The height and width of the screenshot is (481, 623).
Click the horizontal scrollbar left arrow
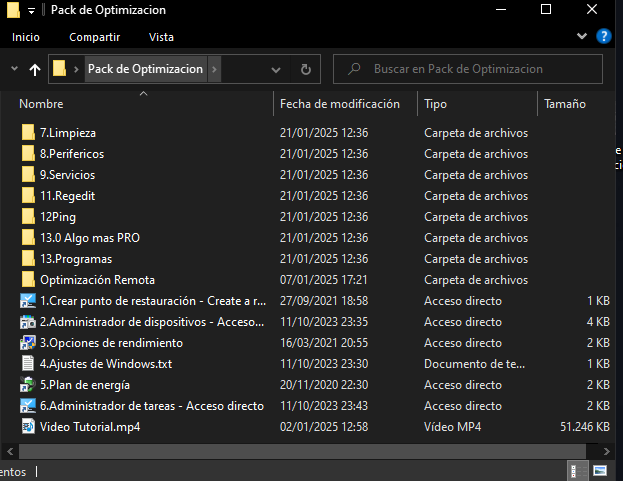(x=10, y=451)
